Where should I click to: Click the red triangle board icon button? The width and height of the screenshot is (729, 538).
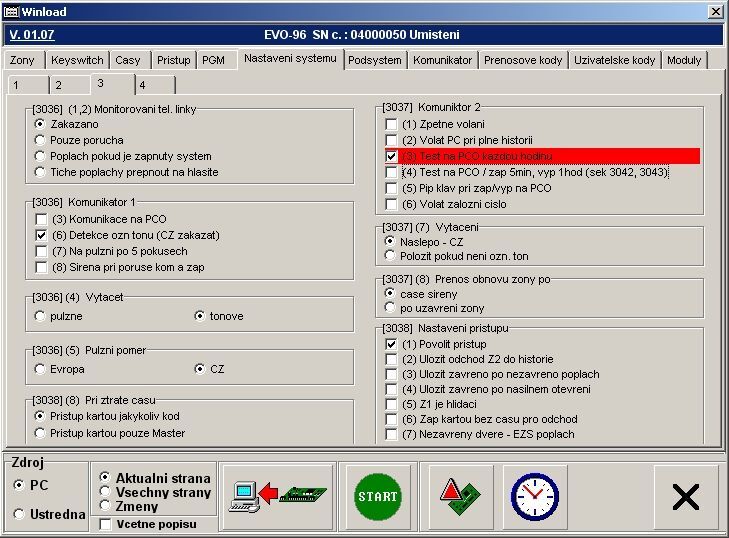[454, 496]
